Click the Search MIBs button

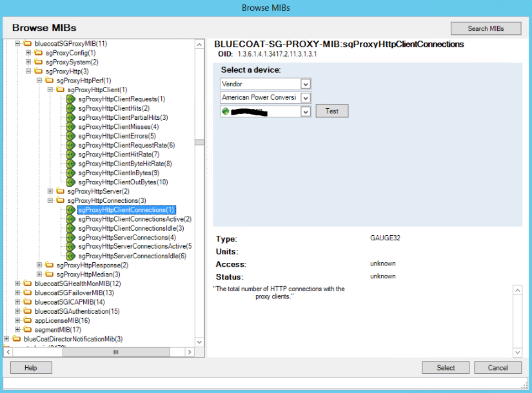tap(486, 28)
